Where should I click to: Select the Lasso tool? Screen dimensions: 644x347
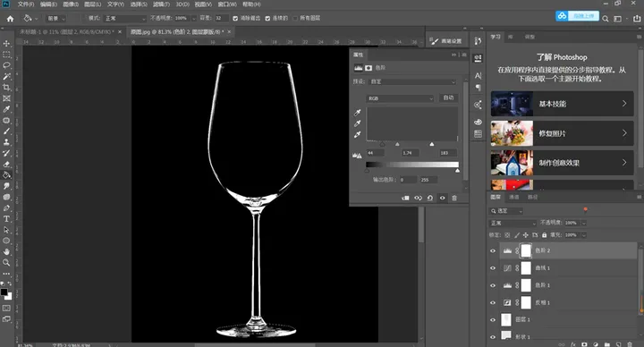click(x=6, y=65)
